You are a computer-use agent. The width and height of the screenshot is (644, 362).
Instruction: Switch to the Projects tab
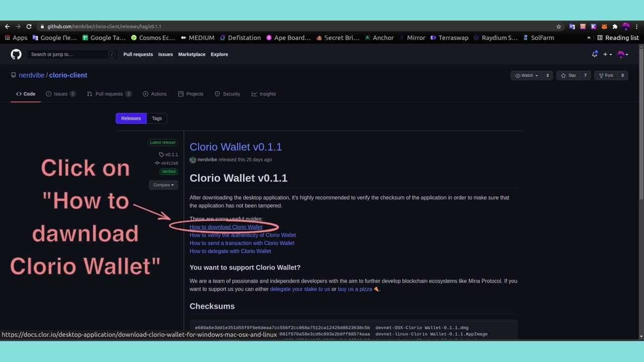(191, 94)
